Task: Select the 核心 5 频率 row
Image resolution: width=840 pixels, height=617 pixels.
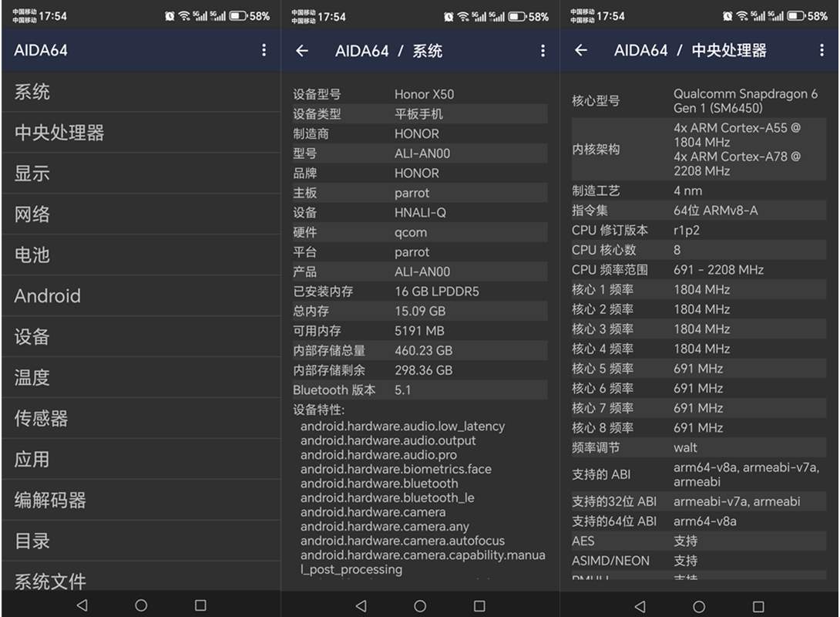Action: coord(698,369)
